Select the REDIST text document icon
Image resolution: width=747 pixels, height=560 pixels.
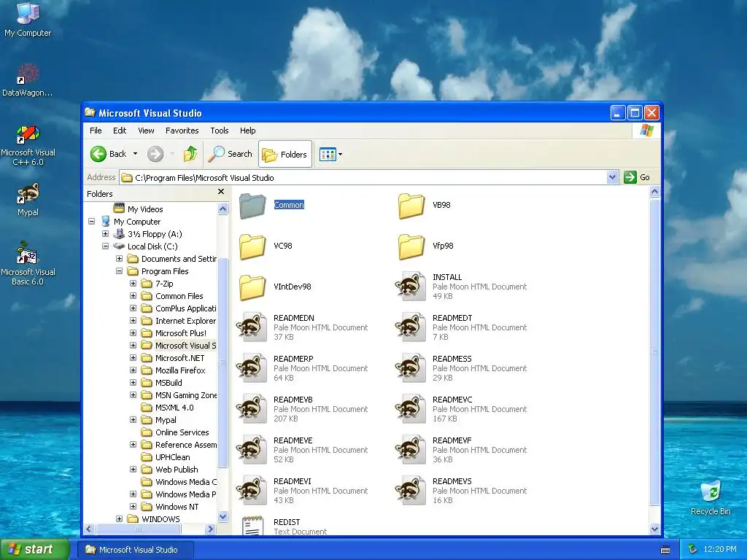tap(252, 526)
